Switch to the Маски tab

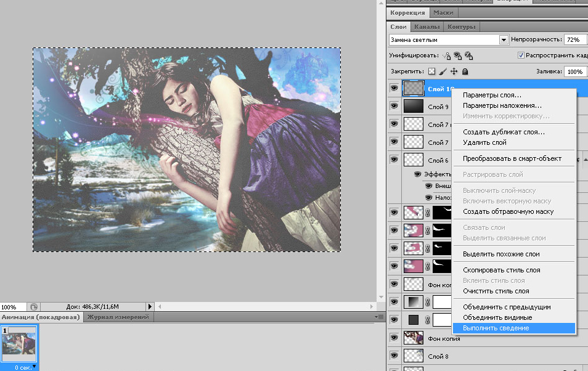click(443, 12)
